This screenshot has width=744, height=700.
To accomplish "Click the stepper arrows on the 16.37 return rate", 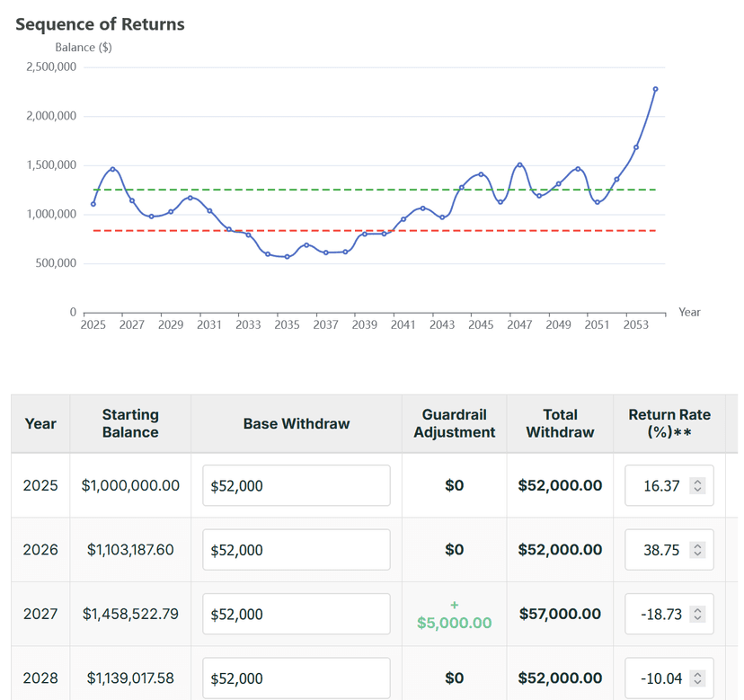I will coord(697,485).
